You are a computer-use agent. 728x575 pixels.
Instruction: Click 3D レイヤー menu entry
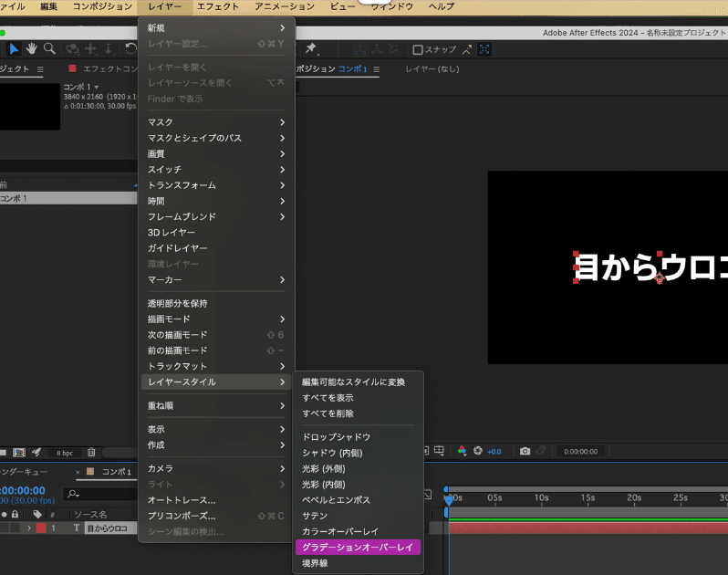pos(216,233)
